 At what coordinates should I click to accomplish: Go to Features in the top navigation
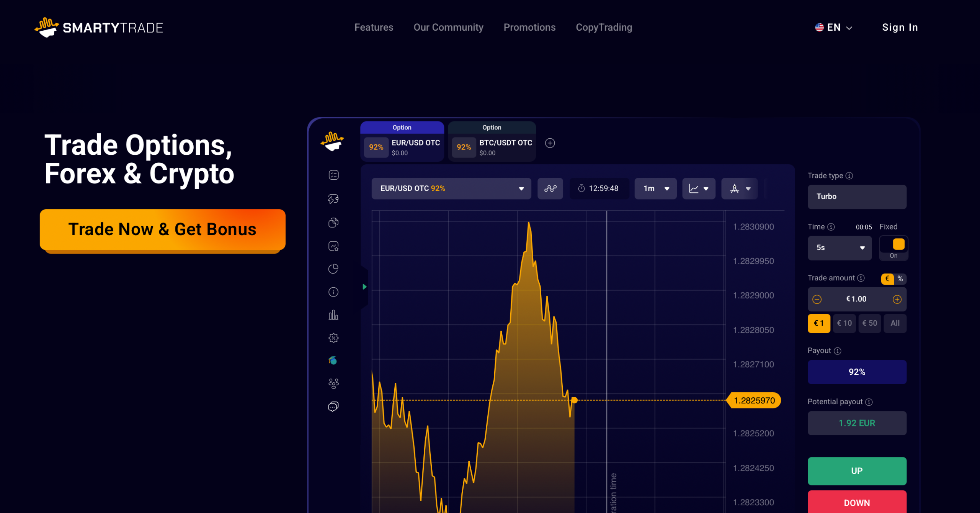tap(374, 27)
